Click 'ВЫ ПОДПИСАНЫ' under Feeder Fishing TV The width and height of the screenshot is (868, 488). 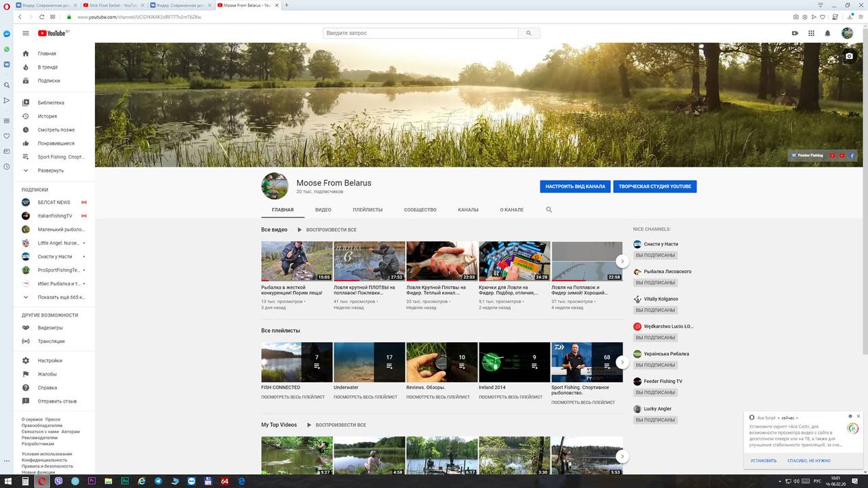(655, 392)
